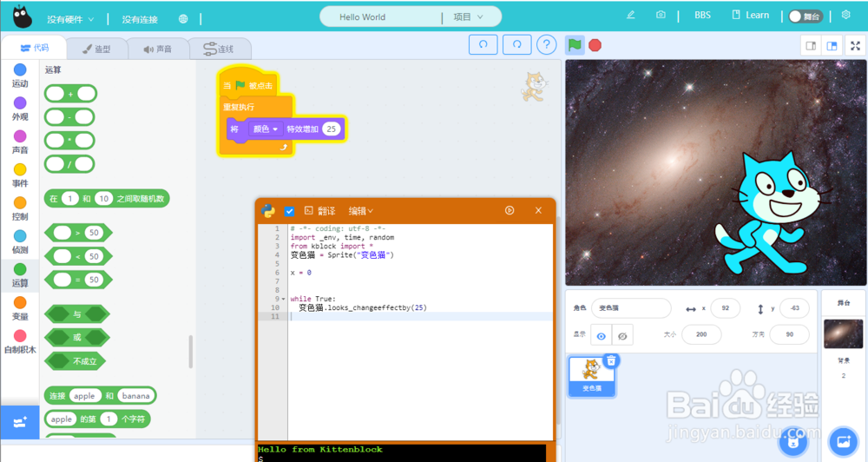Image resolution: width=868 pixels, height=462 pixels.
Task: Click the add backdrop image button
Action: [x=843, y=441]
